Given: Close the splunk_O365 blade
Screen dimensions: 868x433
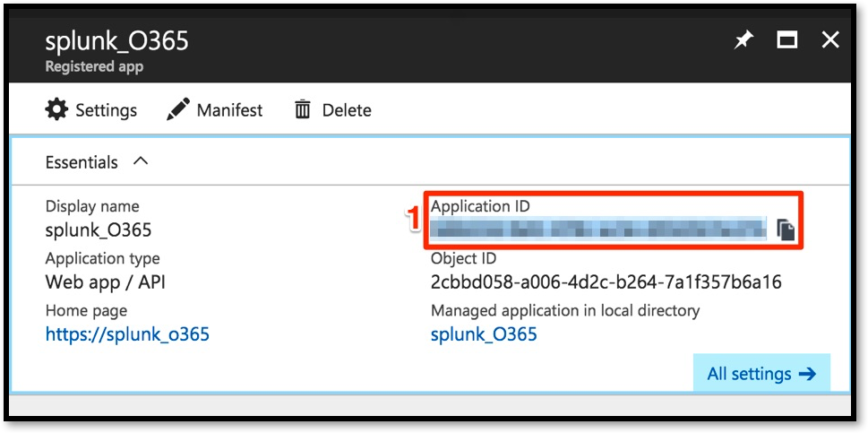Looking at the screenshot, I should (x=829, y=39).
